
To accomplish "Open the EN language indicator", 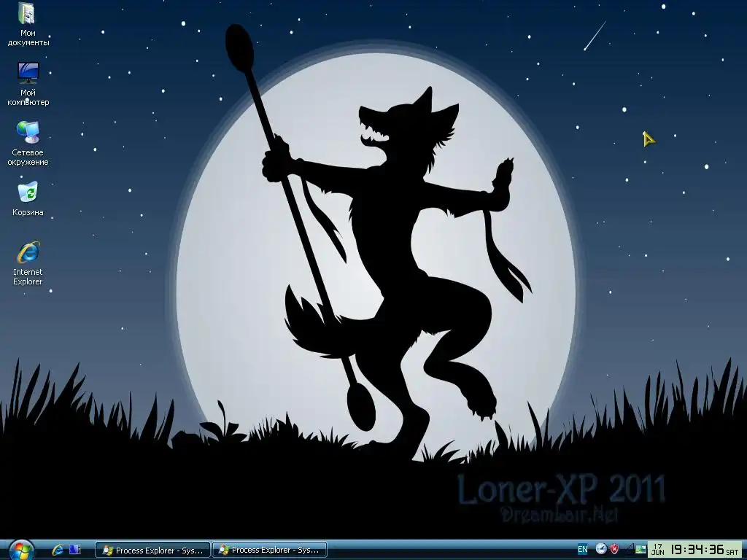I will 583,550.
